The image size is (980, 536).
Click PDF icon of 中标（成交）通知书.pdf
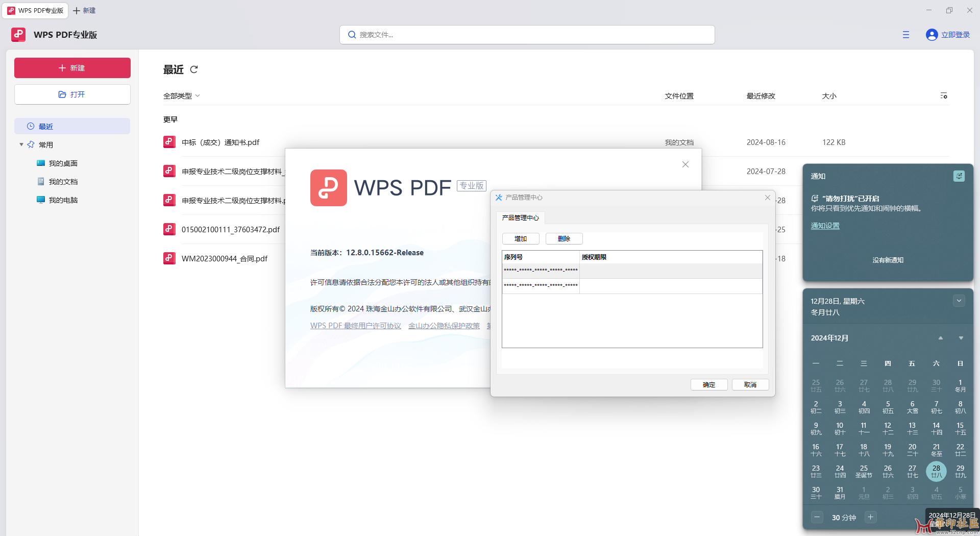pos(169,142)
